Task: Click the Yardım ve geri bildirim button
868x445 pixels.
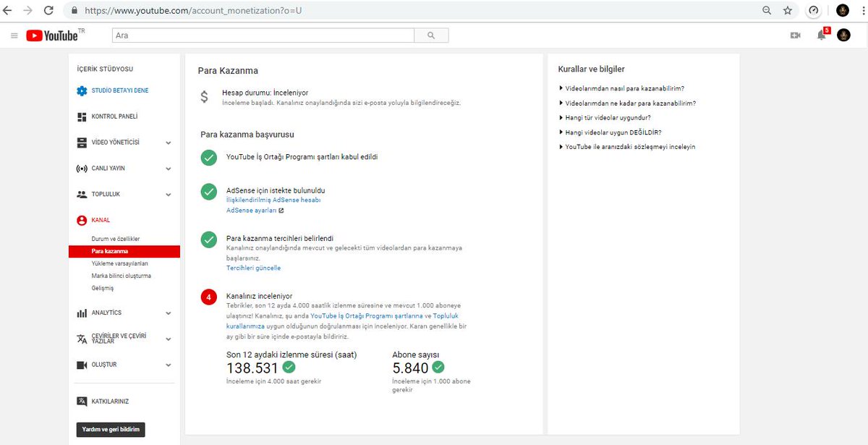Action: point(111,430)
